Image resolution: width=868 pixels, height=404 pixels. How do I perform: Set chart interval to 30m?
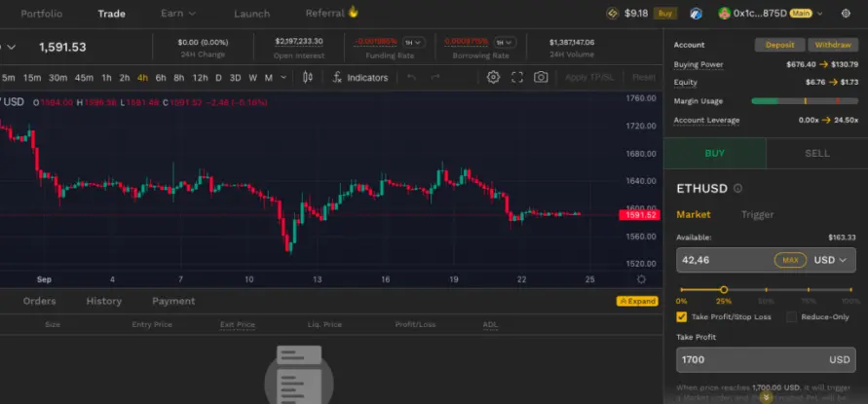click(58, 78)
